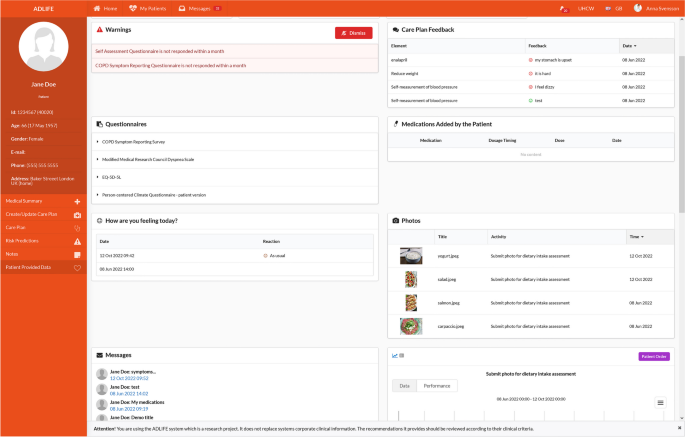Open the yogurt.jpeg photo thumbnail
The image size is (685, 437).
click(x=411, y=257)
